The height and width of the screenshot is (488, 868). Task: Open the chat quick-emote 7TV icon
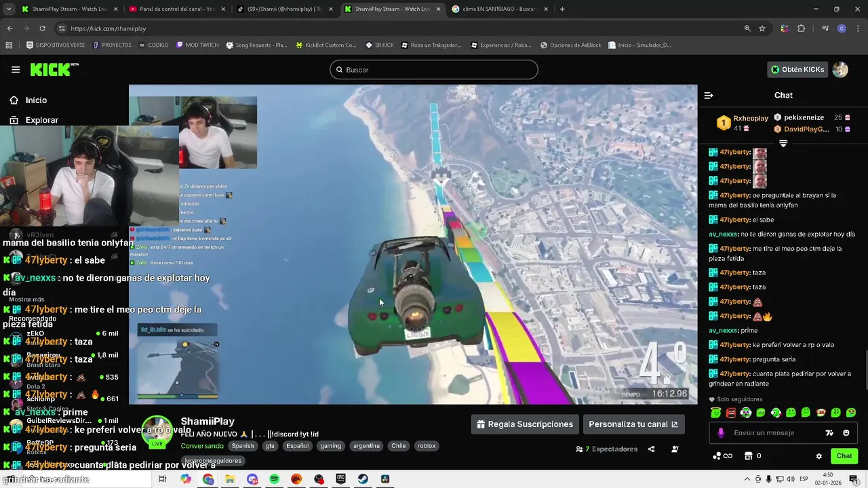[829, 432]
